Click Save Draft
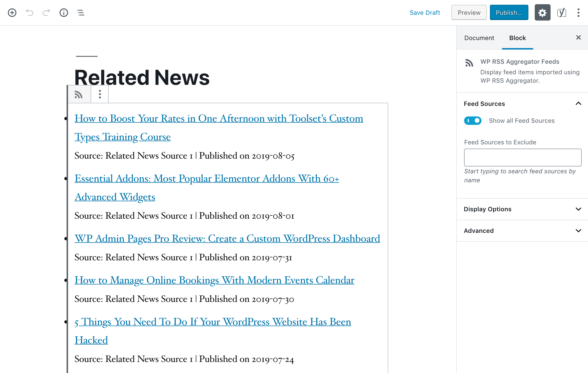The image size is (588, 373). 425,13
